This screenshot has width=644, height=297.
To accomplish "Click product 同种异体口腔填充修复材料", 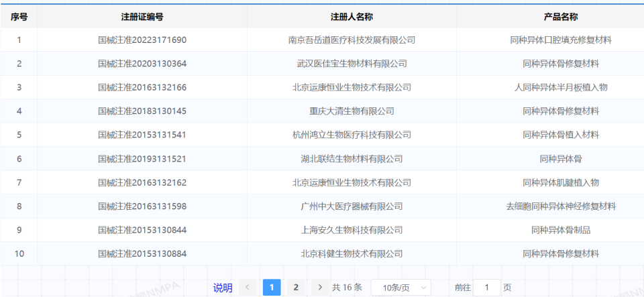I will 561,40.
